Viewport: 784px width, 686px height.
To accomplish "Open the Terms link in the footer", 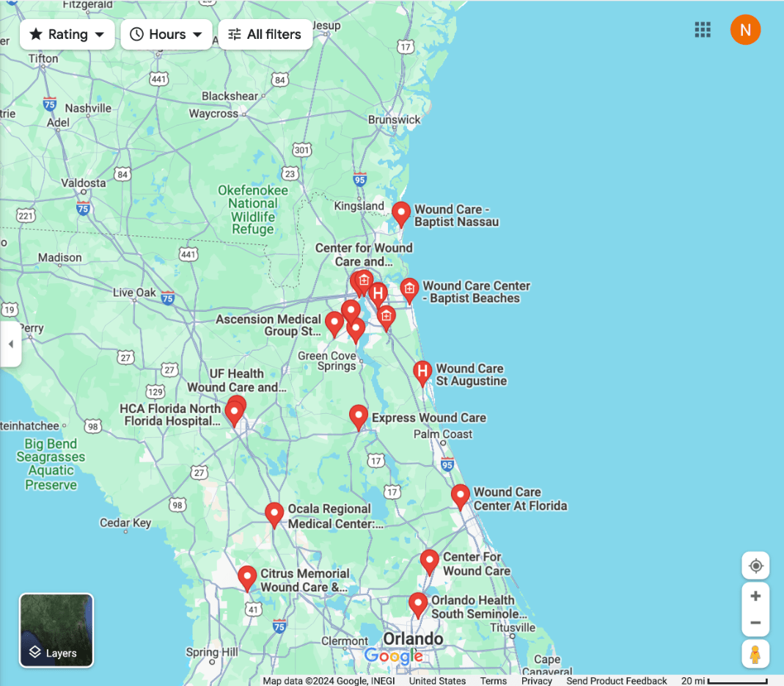I will pos(493,680).
